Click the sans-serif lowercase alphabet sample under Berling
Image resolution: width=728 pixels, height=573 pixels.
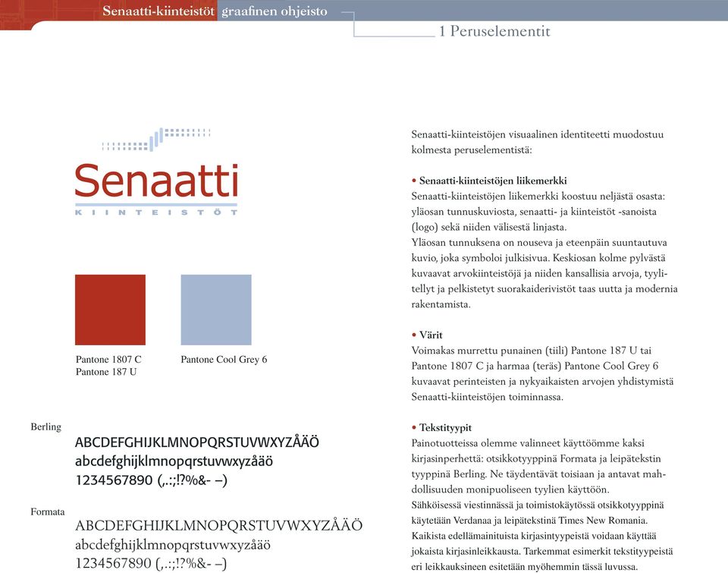(174, 461)
